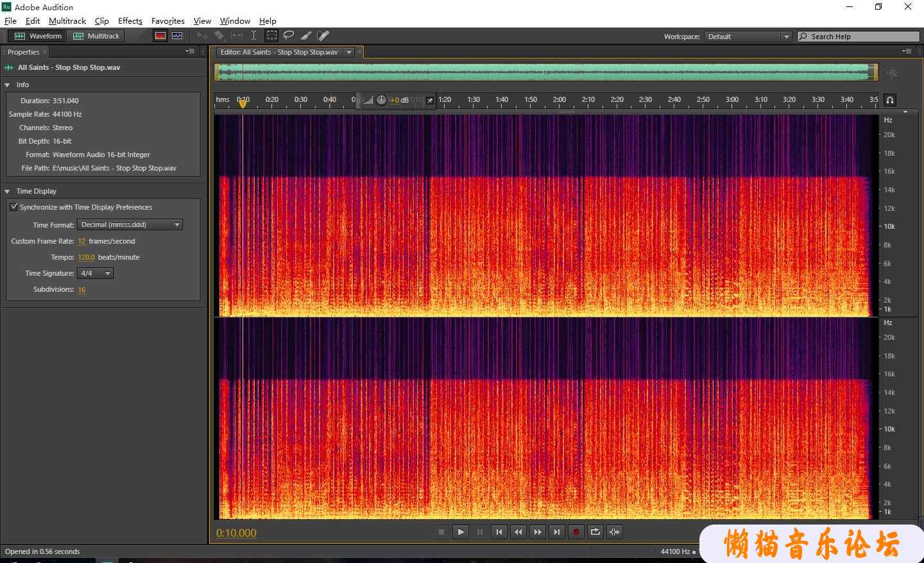Collapse the Info section

point(7,85)
